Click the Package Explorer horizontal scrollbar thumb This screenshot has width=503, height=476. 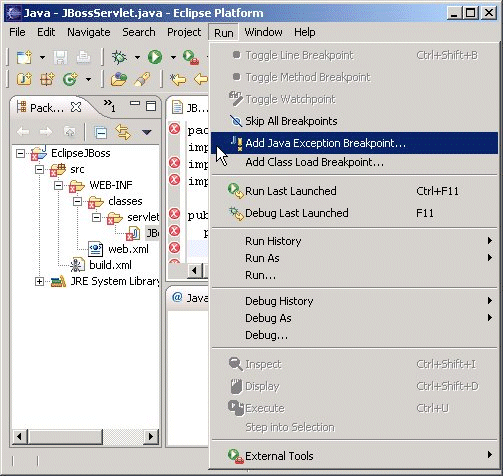click(x=65, y=436)
